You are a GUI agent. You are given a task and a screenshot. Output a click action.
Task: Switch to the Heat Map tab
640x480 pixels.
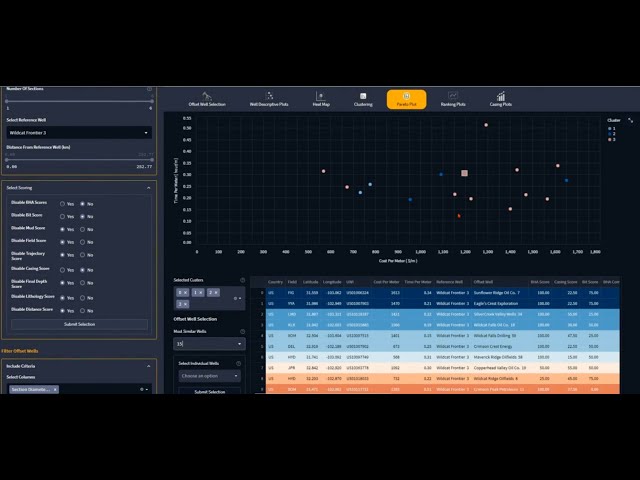(321, 100)
